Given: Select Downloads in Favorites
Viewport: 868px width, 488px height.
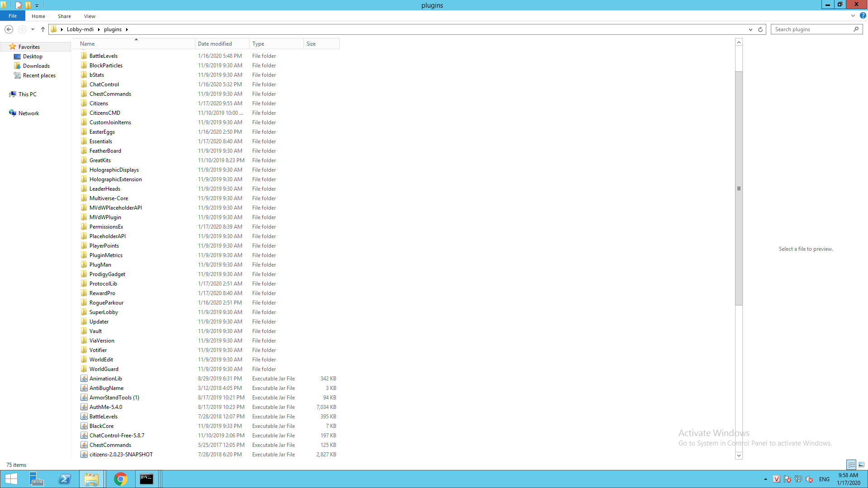Looking at the screenshot, I should coord(36,66).
